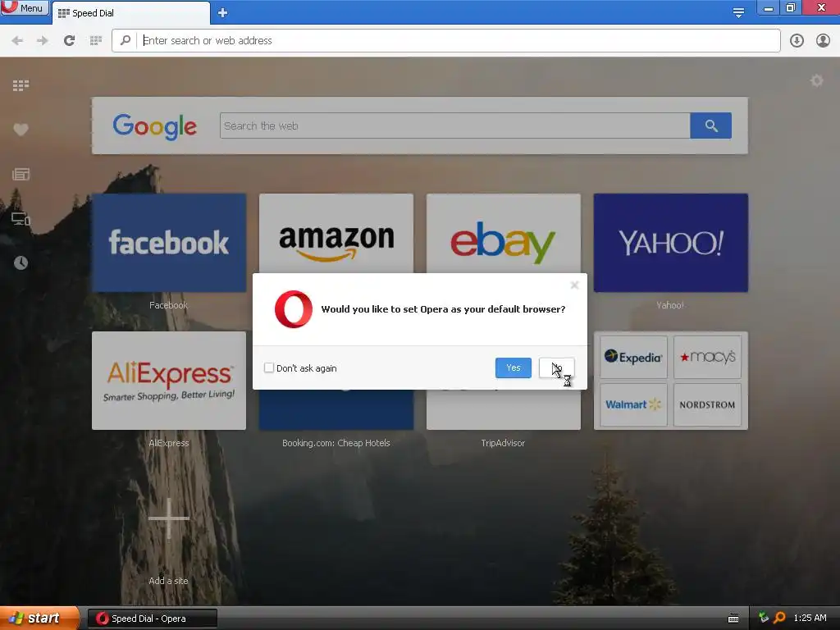Open the Opera account profile icon
This screenshot has width=840, height=630.
pyautogui.click(x=823, y=41)
